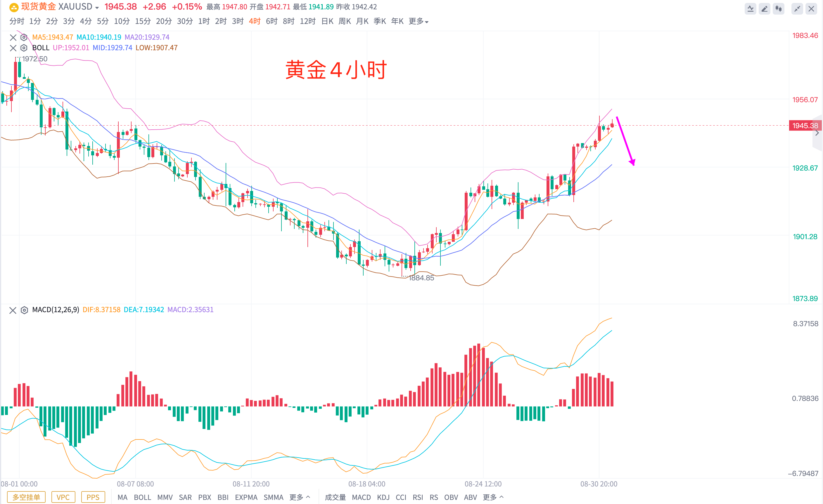823x504 pixels.
Task: Remove the MACD indicator with its X
Action: [x=13, y=310]
